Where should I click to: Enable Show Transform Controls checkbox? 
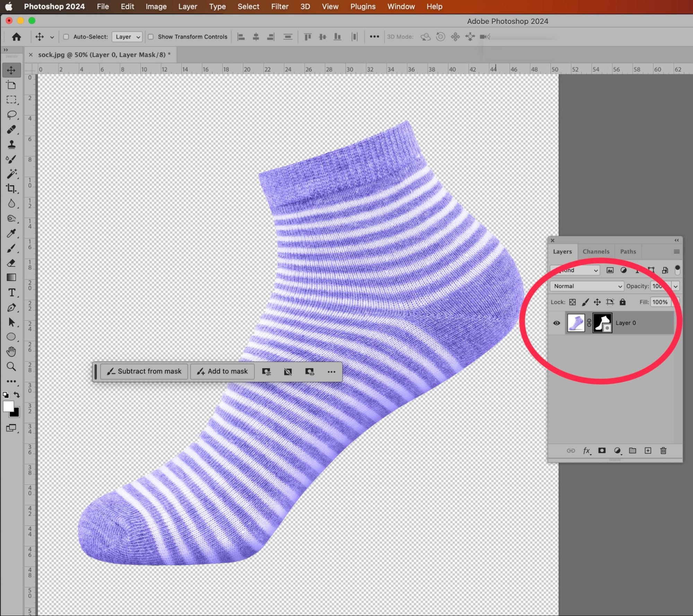(151, 37)
